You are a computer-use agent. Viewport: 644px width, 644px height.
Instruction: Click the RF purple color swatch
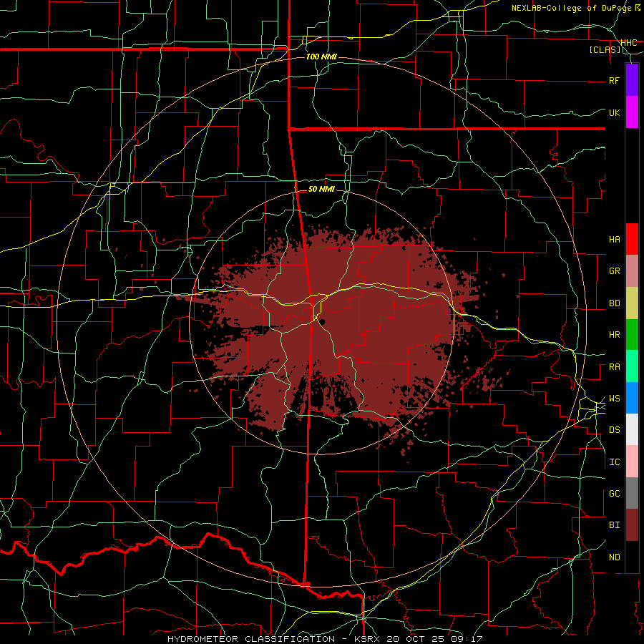point(632,80)
